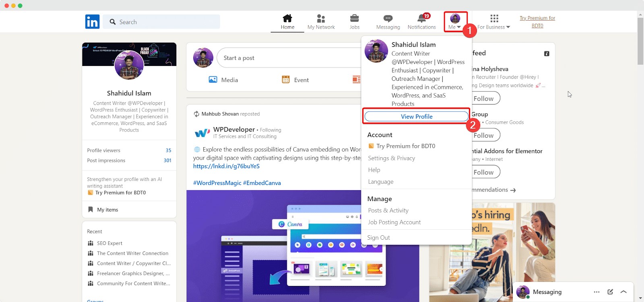Open Job Posting Account
The image size is (644, 302).
pos(394,222)
